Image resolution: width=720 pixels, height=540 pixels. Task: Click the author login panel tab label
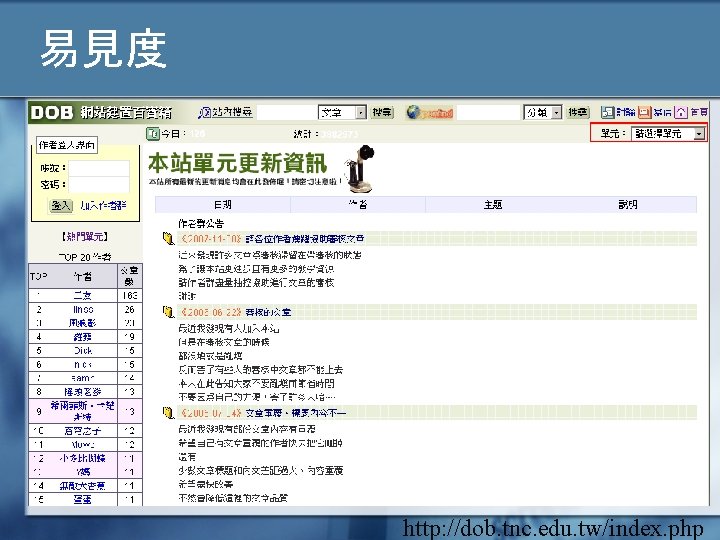click(x=67, y=145)
